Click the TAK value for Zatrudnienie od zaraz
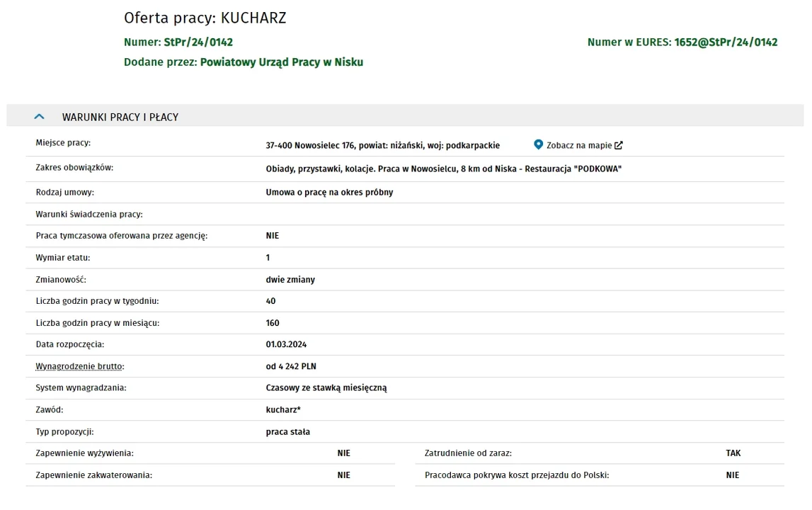 (x=733, y=453)
